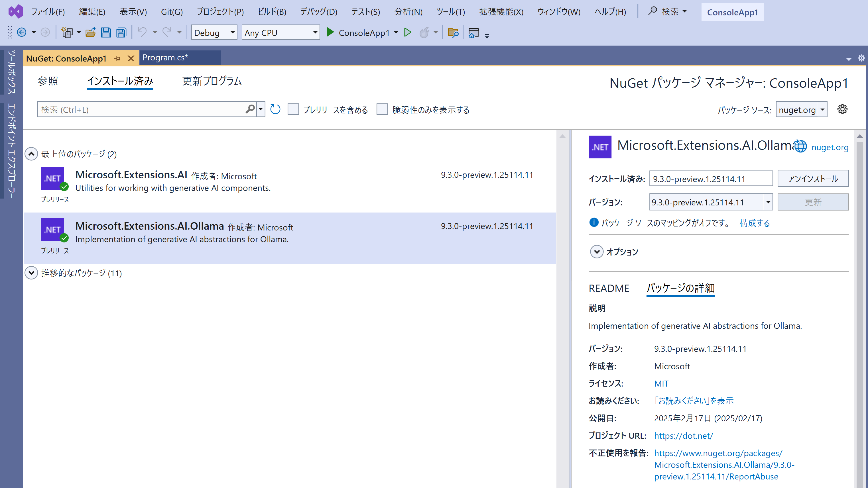This screenshot has width=868, height=488.
Task: Open the ConsoleApp1 startup target dropdown arrow
Action: click(x=396, y=32)
